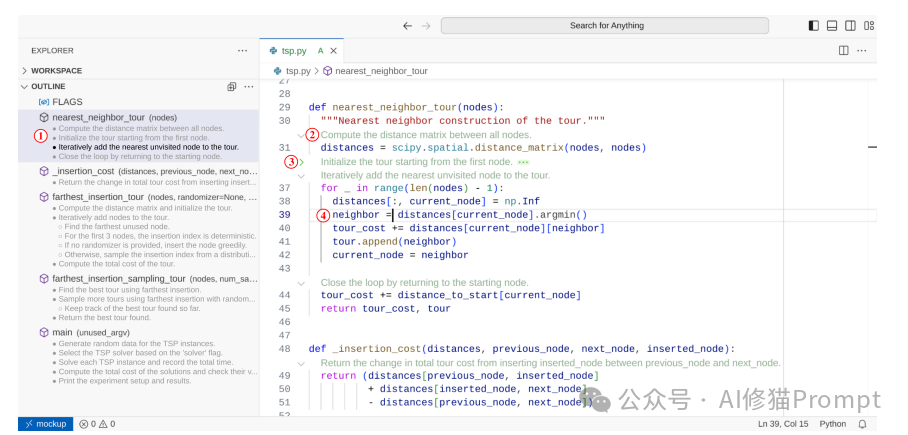The height and width of the screenshot is (435, 908).
Task: Toggle the primary side bar visibility
Action: [x=813, y=26]
